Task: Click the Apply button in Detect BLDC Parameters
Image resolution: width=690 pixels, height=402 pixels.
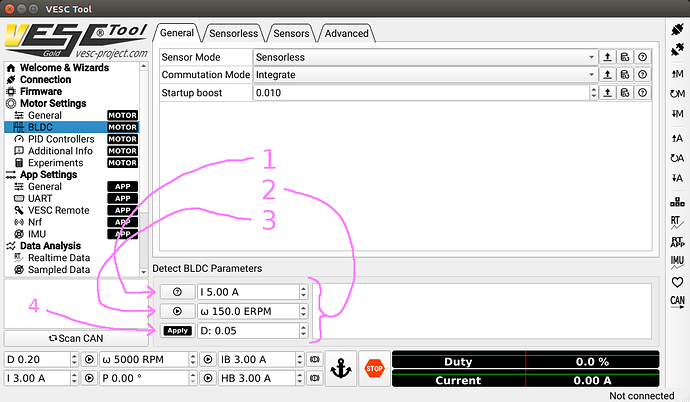Action: coord(177,330)
